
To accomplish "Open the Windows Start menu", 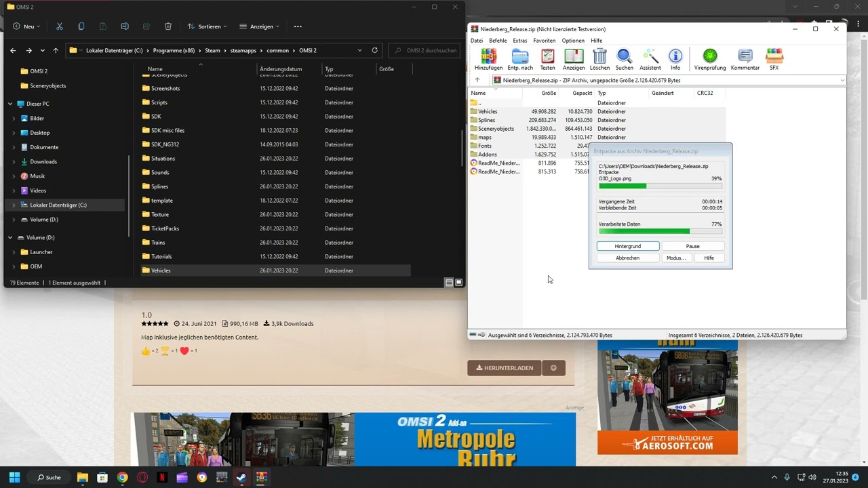I will (14, 477).
